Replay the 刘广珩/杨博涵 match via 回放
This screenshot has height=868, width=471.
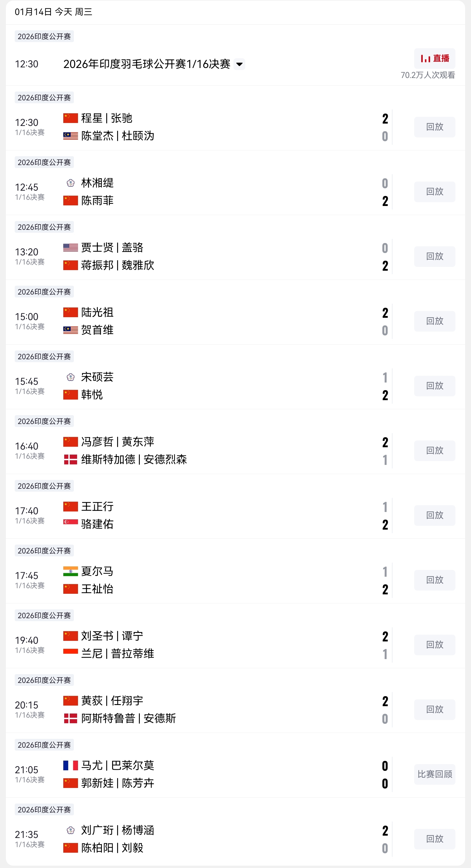pyautogui.click(x=434, y=839)
